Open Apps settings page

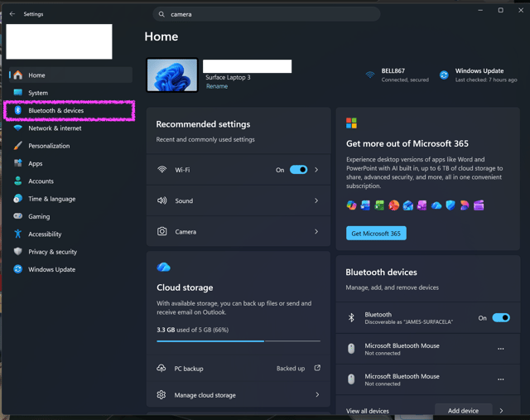click(x=70, y=163)
